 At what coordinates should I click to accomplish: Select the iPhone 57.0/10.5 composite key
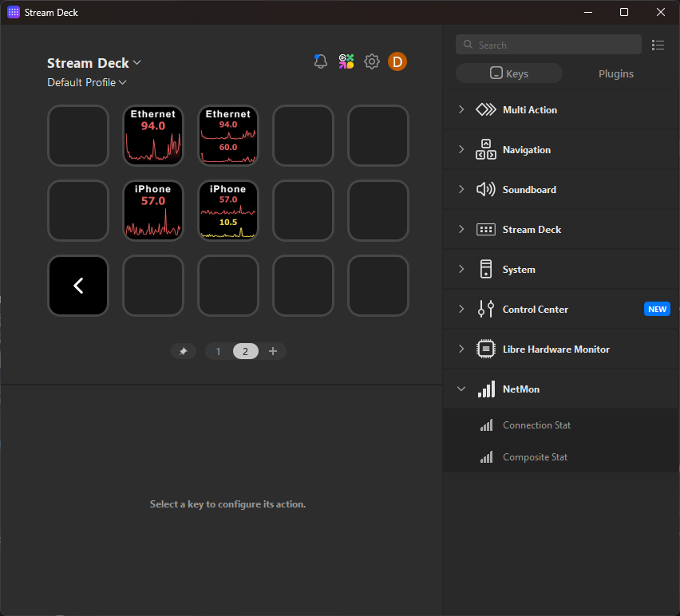coord(228,210)
